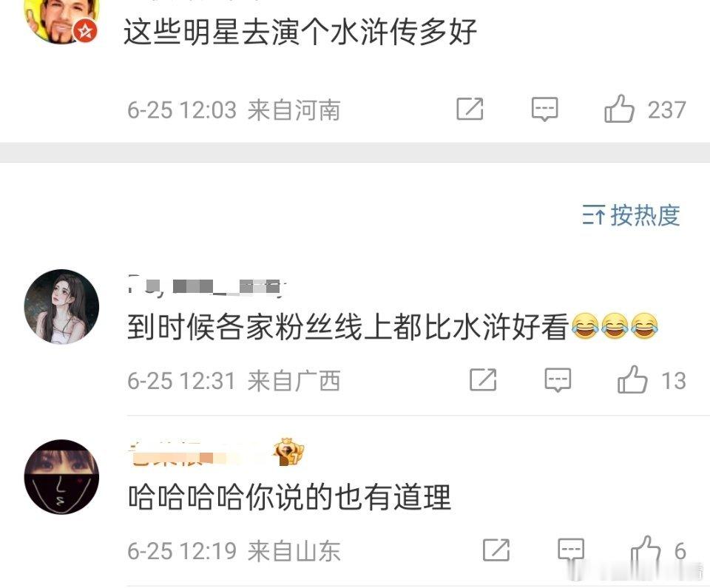Image resolution: width=710 pixels, height=588 pixels.
Task: Tap the red verified badge on top avatar
Action: (x=86, y=31)
